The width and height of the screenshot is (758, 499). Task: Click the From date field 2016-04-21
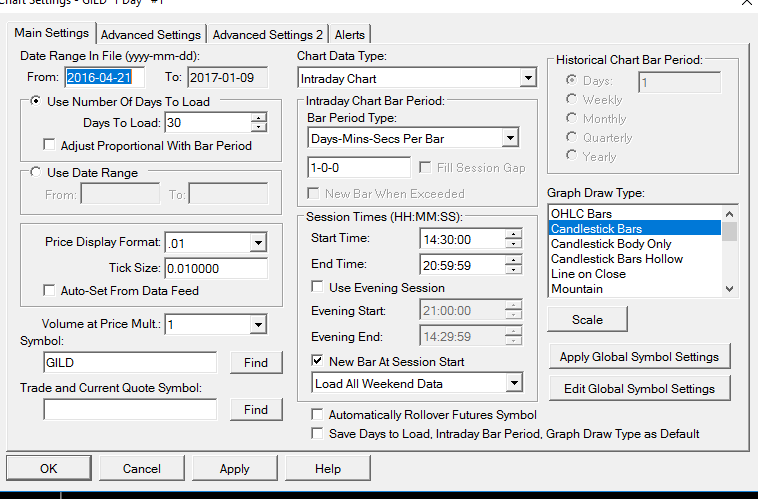(105, 77)
